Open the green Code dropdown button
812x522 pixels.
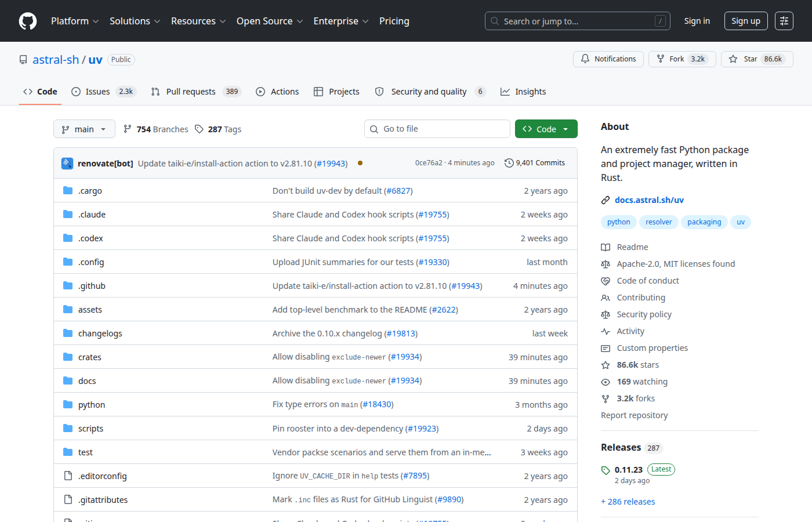[546, 129]
